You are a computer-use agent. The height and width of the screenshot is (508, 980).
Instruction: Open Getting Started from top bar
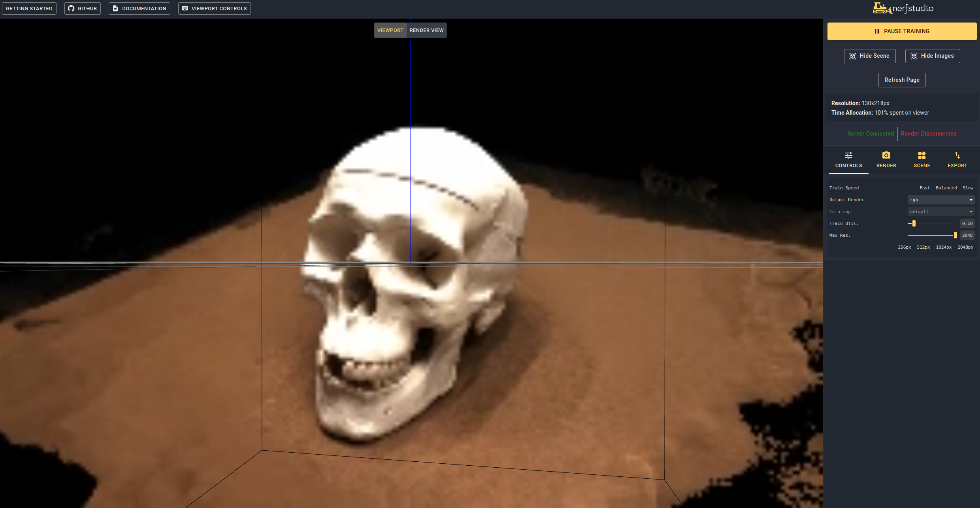click(29, 8)
